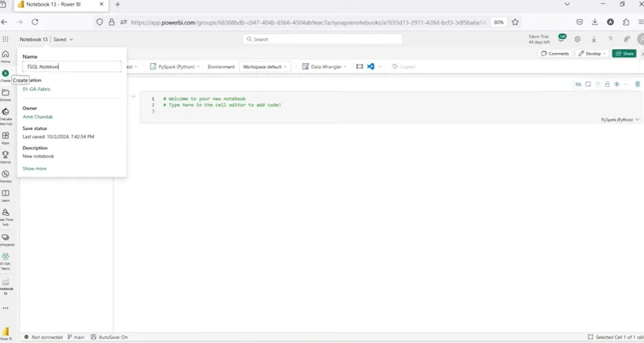Click the focus-frame icon beside VS Code
644x343 pixels.
tap(359, 66)
